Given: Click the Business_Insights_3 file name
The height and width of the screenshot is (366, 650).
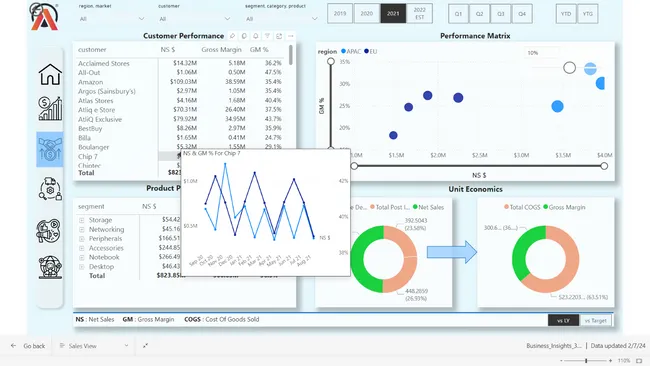Looking at the screenshot, I should [554, 345].
